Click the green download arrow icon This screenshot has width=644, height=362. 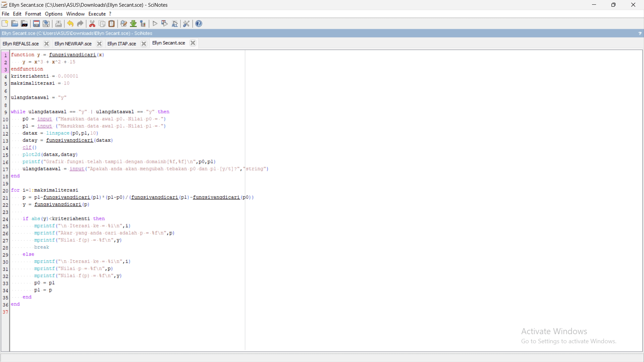coord(133,23)
